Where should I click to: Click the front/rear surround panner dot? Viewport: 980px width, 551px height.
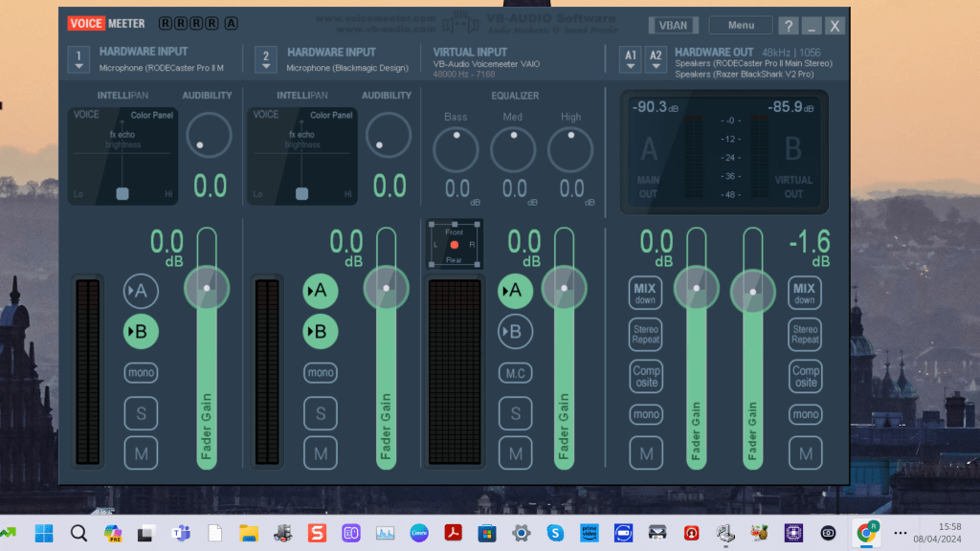pos(455,245)
